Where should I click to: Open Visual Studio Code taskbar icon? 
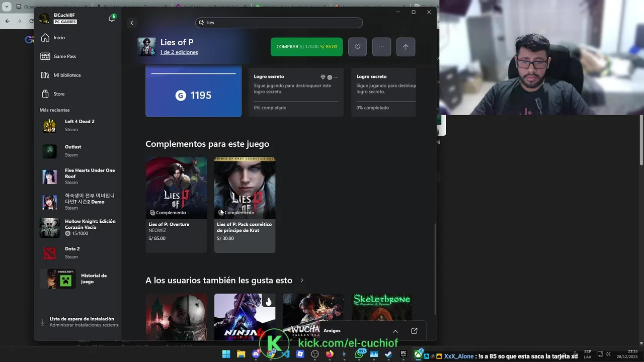pos(285,354)
